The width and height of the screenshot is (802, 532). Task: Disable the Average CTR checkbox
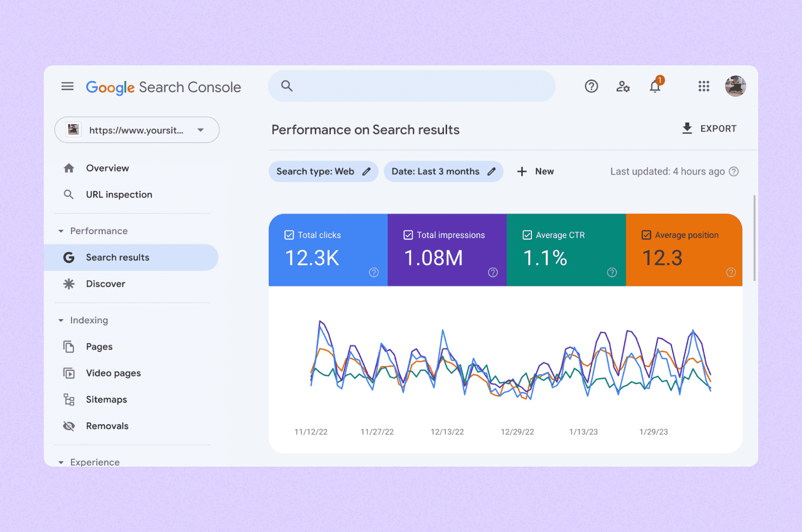pyautogui.click(x=527, y=235)
